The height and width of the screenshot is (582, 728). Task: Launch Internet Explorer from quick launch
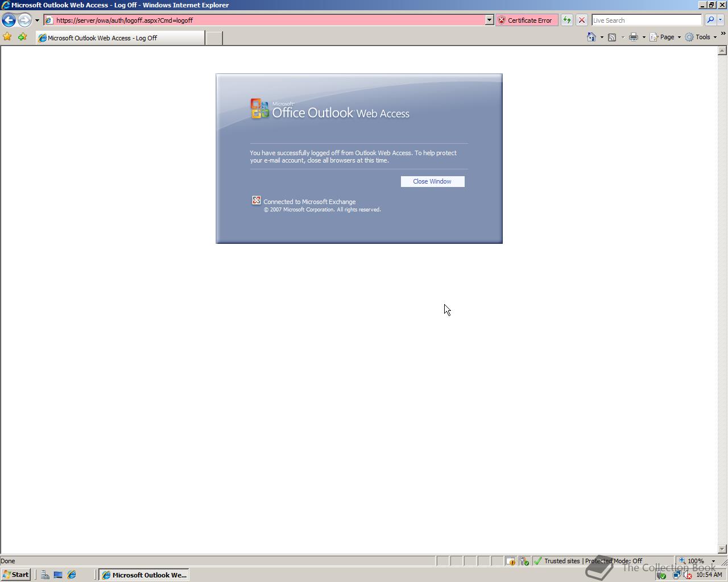[x=72, y=575]
